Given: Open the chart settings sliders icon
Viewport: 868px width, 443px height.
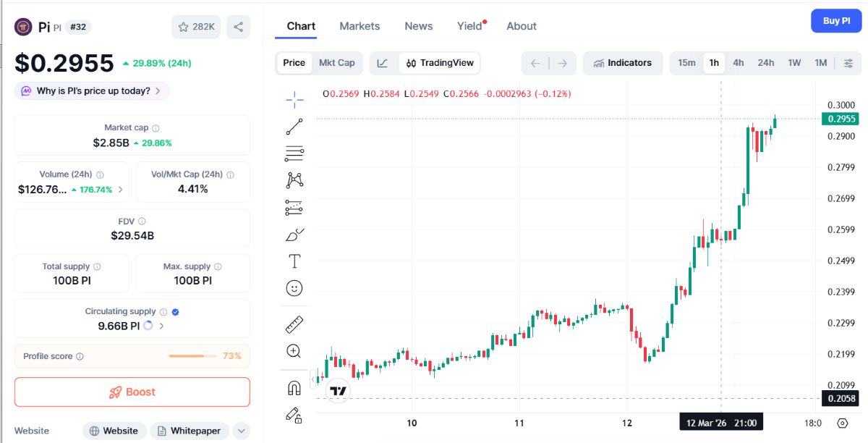Looking at the screenshot, I should [x=848, y=63].
